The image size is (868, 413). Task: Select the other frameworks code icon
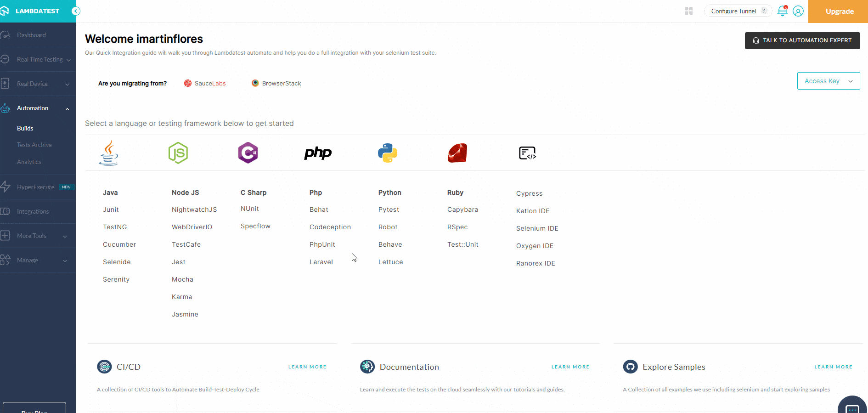tap(527, 153)
